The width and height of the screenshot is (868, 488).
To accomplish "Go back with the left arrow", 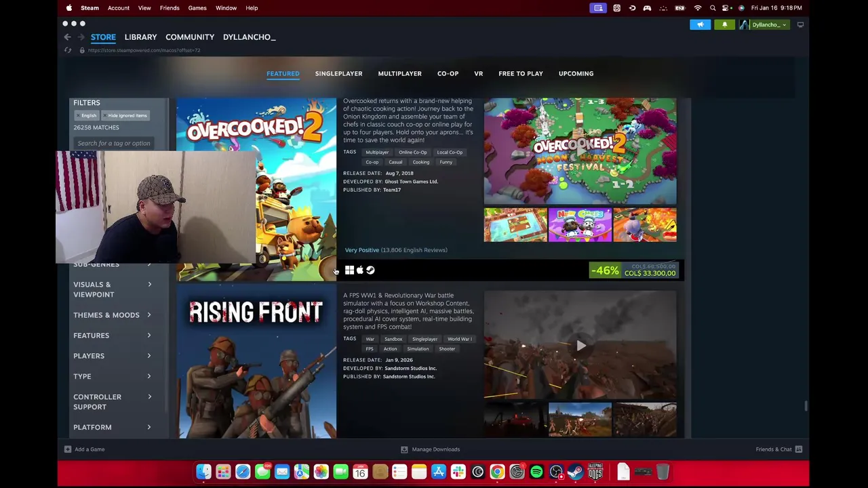I will click(x=67, y=37).
